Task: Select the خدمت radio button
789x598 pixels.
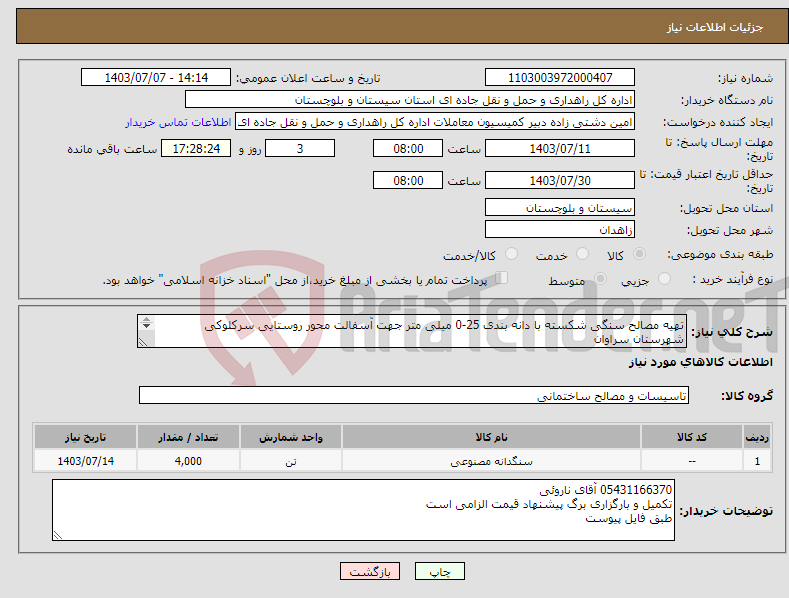Action: pos(582,254)
